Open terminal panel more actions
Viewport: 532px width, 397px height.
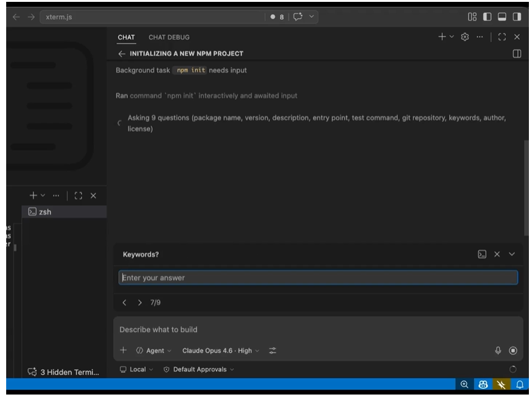(x=56, y=195)
